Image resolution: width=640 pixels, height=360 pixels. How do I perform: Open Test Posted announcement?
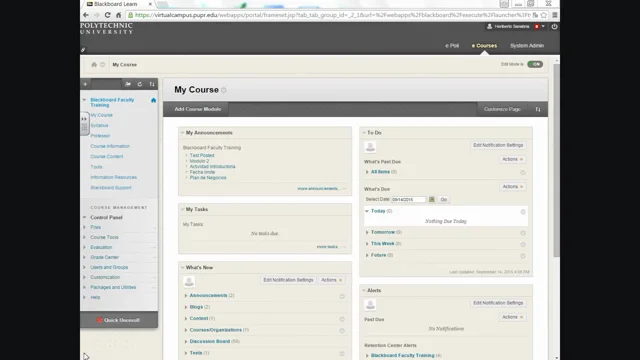pyautogui.click(x=202, y=156)
